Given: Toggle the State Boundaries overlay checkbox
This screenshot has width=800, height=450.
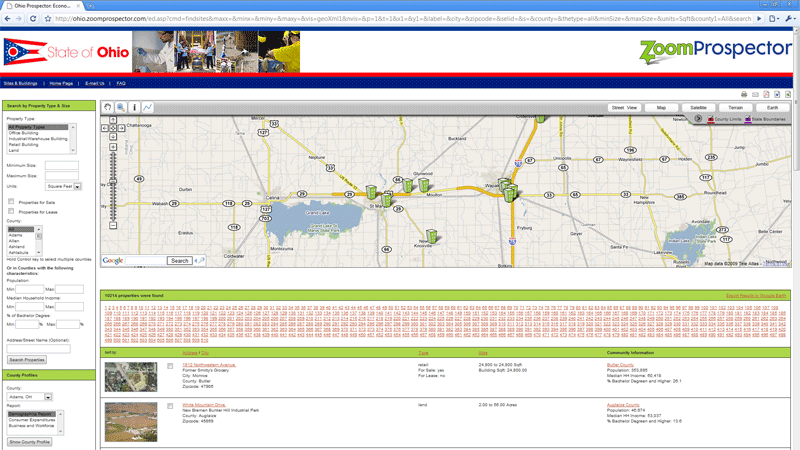Looking at the screenshot, I should (x=748, y=119).
